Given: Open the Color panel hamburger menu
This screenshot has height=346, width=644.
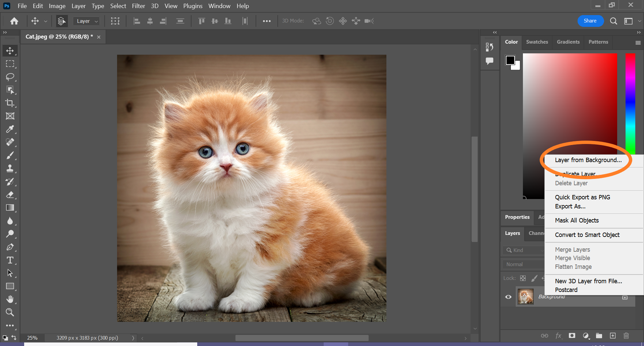Looking at the screenshot, I should click(638, 43).
